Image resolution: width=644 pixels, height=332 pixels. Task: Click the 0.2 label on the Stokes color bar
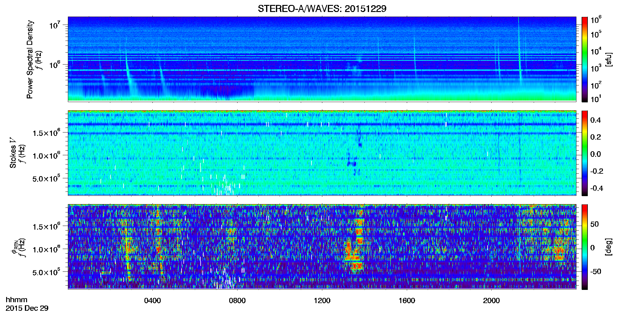[595, 137]
